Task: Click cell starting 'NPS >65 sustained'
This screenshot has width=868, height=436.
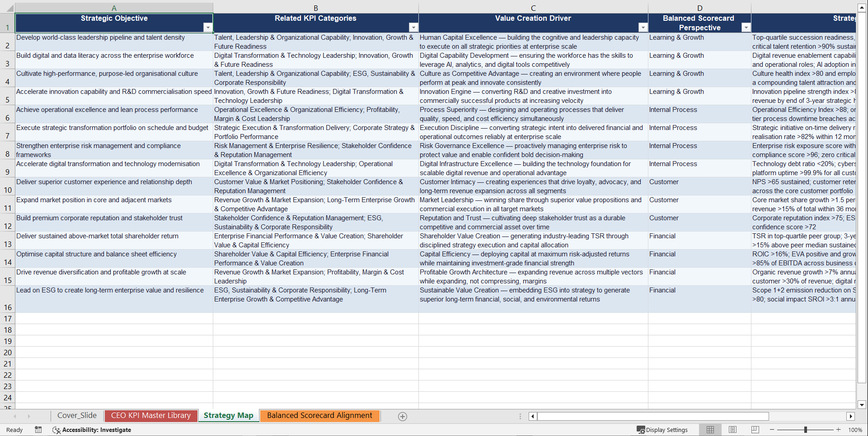Action: click(x=803, y=186)
